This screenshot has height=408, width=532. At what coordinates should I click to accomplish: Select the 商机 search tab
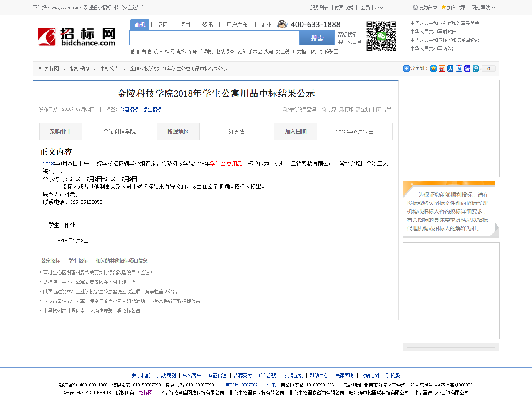140,25
